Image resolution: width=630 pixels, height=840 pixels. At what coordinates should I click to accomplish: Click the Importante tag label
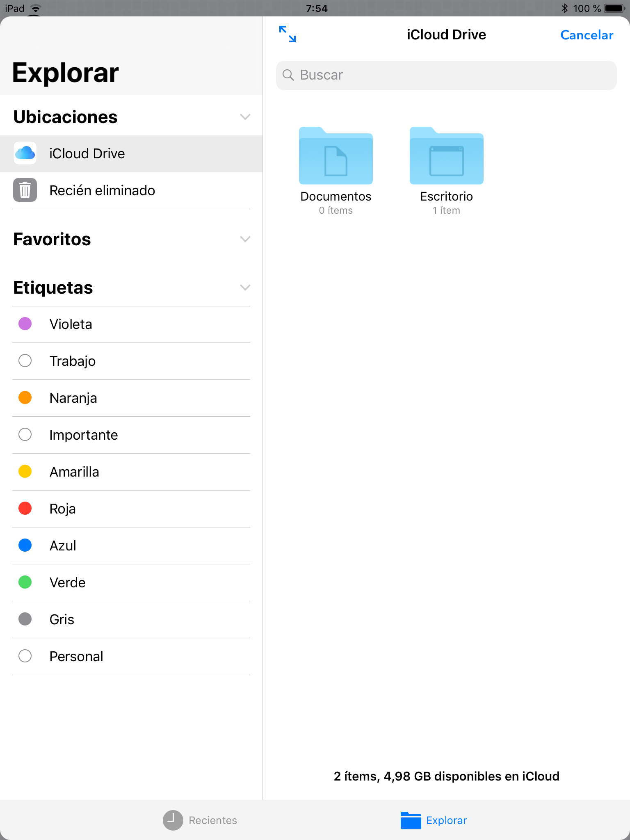pos(84,435)
